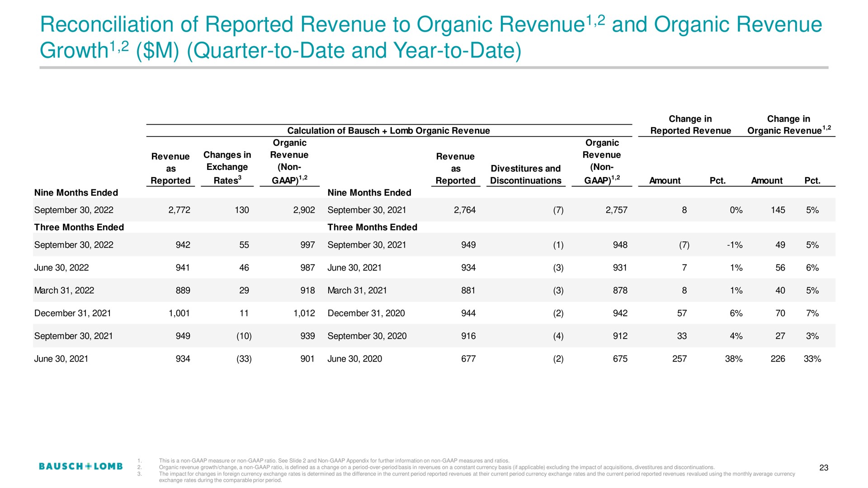Select the 33% organic change percentage
Image resolution: width=868 pixels, height=488 pixels.
click(x=812, y=359)
